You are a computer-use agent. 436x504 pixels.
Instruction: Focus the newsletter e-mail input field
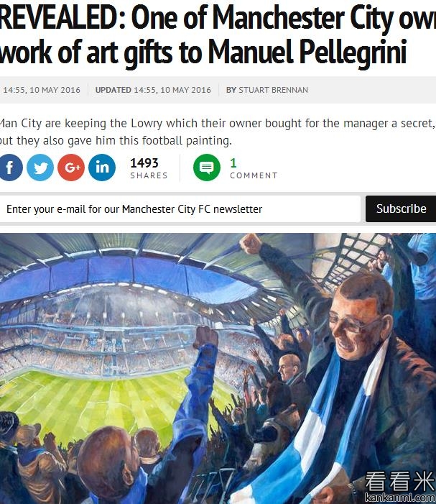point(180,209)
